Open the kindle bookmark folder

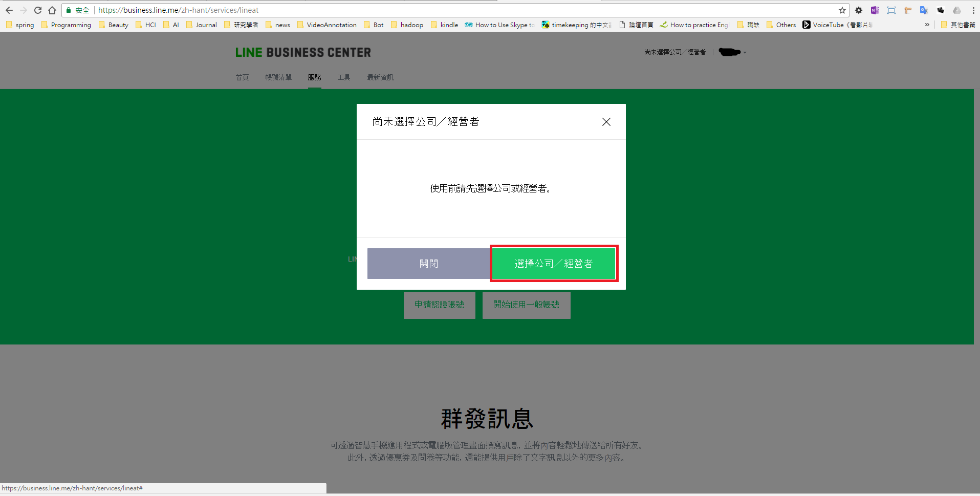click(445, 25)
